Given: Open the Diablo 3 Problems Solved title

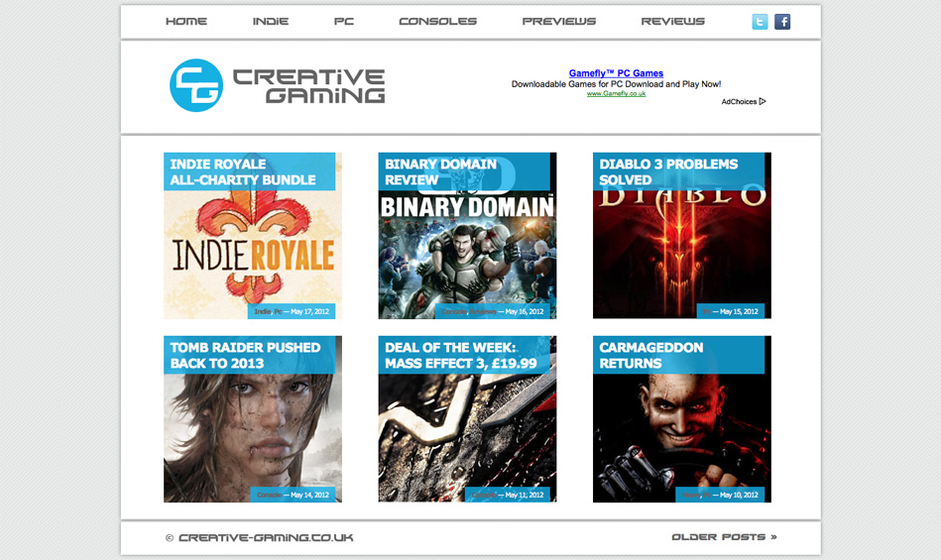Looking at the screenshot, I should (668, 171).
